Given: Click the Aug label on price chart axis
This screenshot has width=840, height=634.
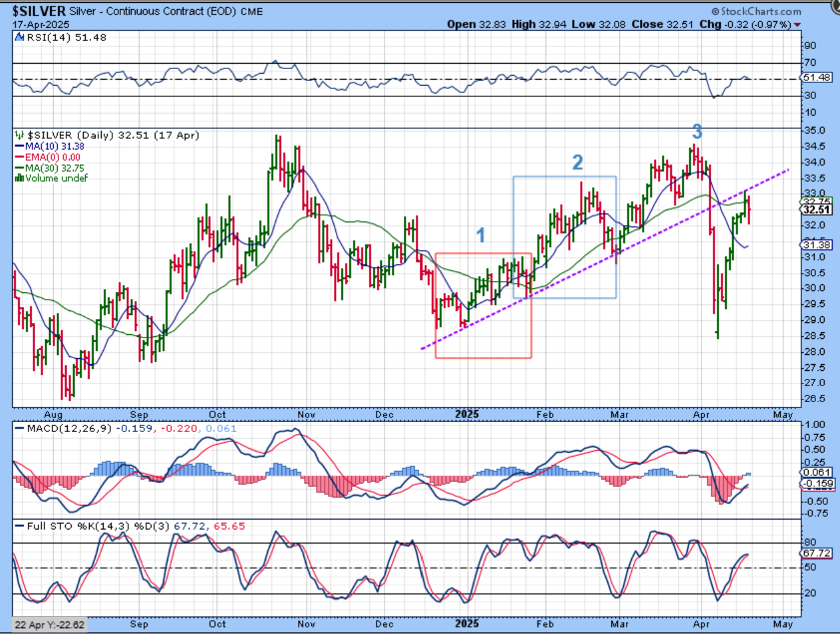Looking at the screenshot, I should 53,415.
